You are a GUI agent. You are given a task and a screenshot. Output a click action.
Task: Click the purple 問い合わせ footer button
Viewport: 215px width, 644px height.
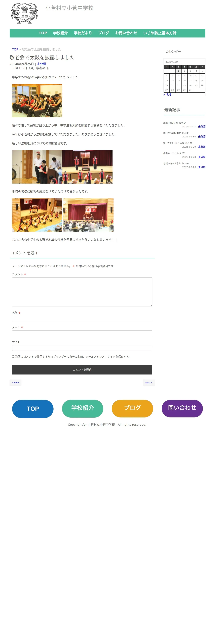[182, 408]
